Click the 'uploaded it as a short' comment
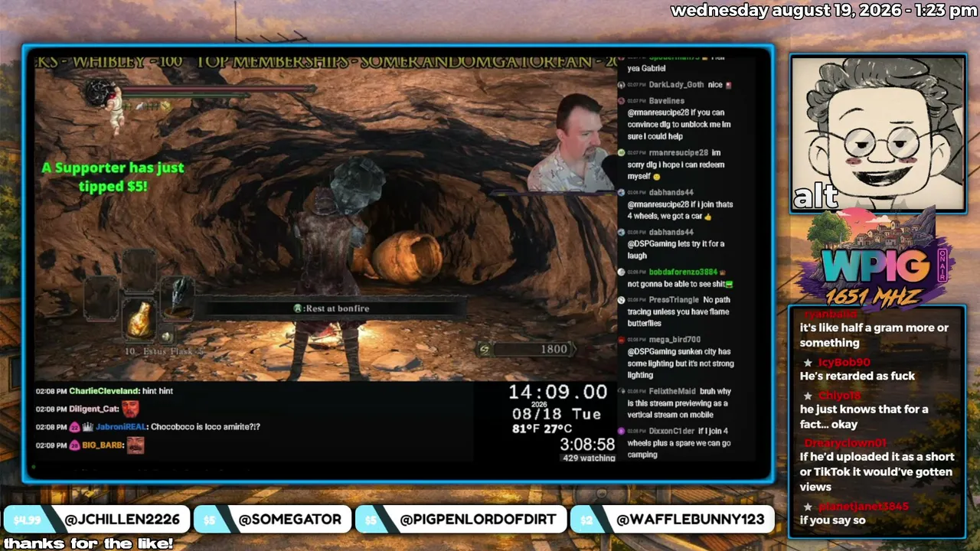980x551 pixels. (877, 471)
